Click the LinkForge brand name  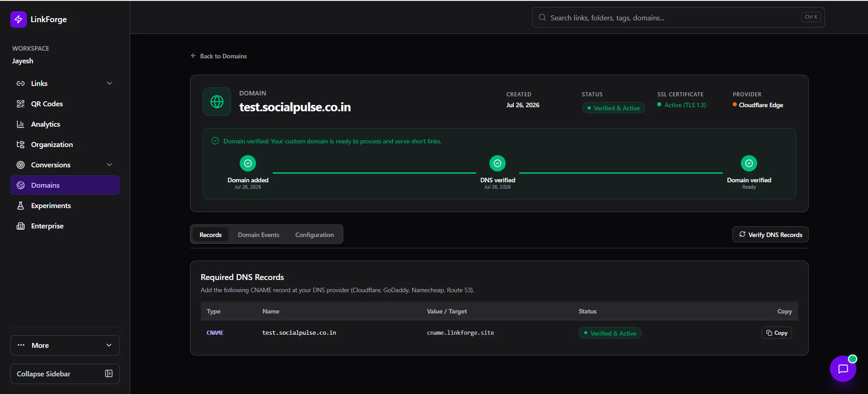click(49, 19)
